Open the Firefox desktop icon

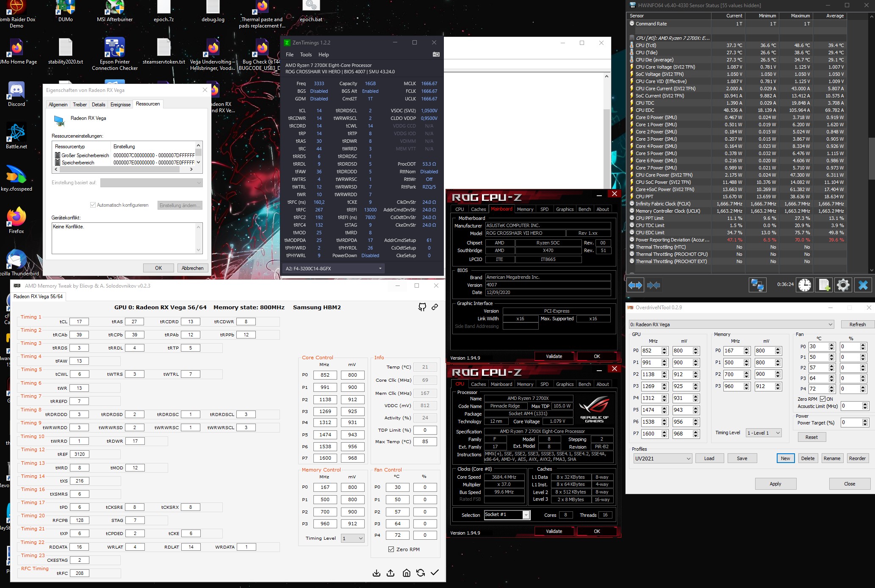click(17, 220)
